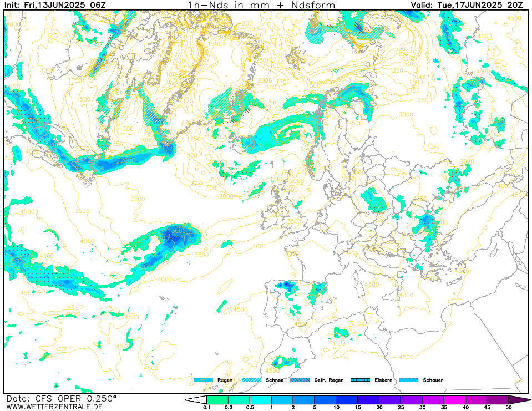Click the Gefr. Regen red-hatched legend swatch
This screenshot has height=411, width=532.
pyautogui.click(x=300, y=380)
